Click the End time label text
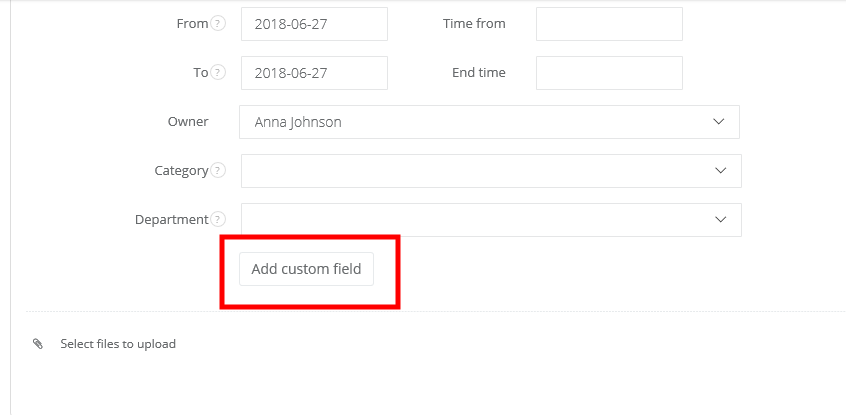Screen dimensions: 846x415 tap(479, 73)
